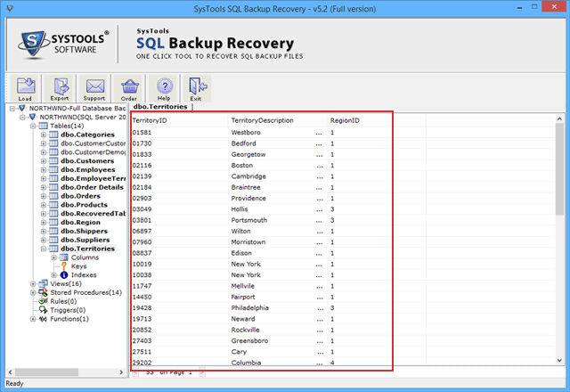Expand the Stored Procedures(14) node

coord(33,292)
